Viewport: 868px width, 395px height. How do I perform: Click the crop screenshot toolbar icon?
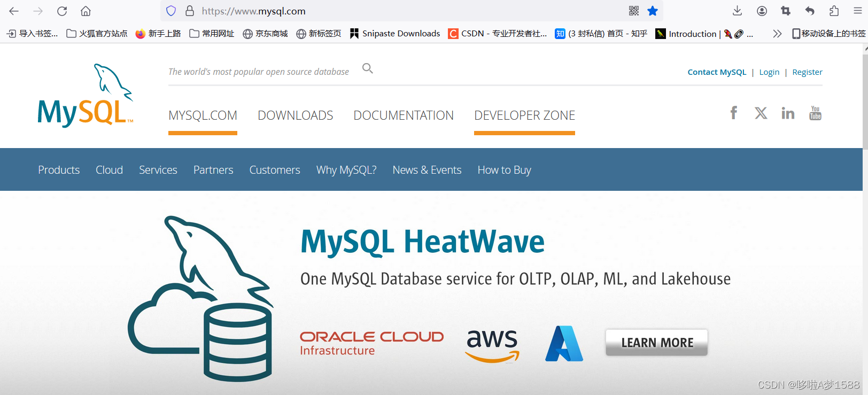point(786,11)
